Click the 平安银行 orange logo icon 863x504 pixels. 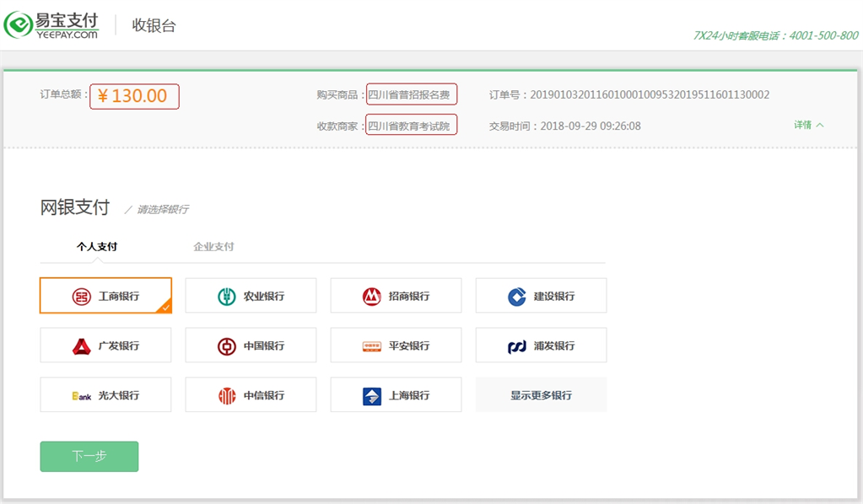pyautogui.click(x=371, y=346)
